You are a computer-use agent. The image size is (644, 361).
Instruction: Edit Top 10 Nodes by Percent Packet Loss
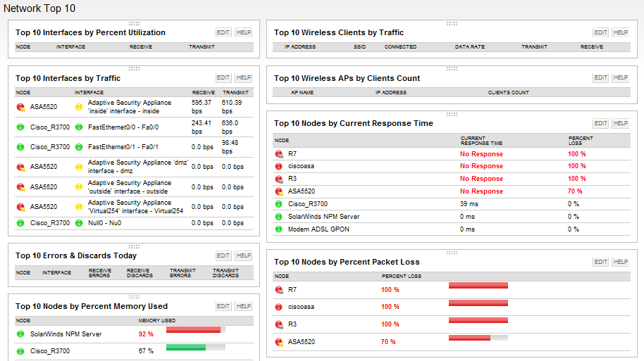click(x=601, y=262)
